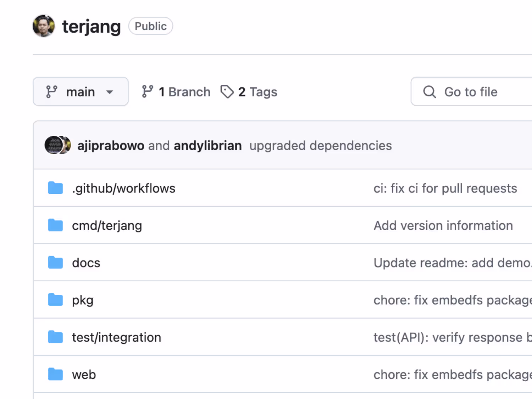
Task: Click the folder icon next to docs
Action: click(55, 263)
